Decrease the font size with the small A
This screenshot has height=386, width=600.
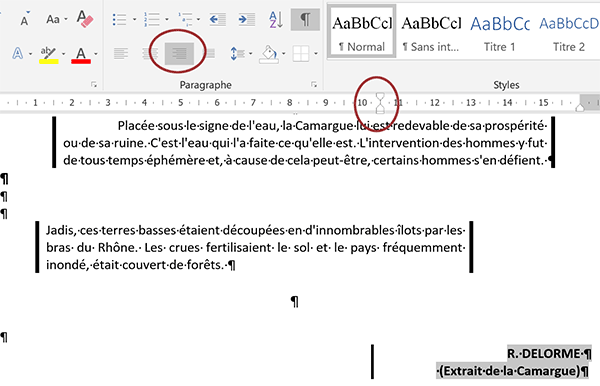pyautogui.click(x=24, y=19)
